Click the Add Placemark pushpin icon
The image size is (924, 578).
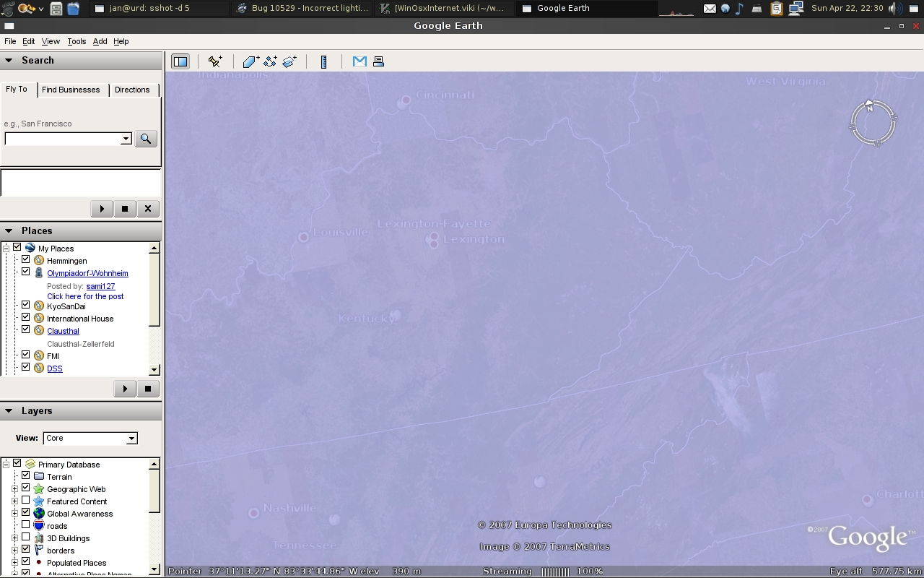pyautogui.click(x=215, y=61)
